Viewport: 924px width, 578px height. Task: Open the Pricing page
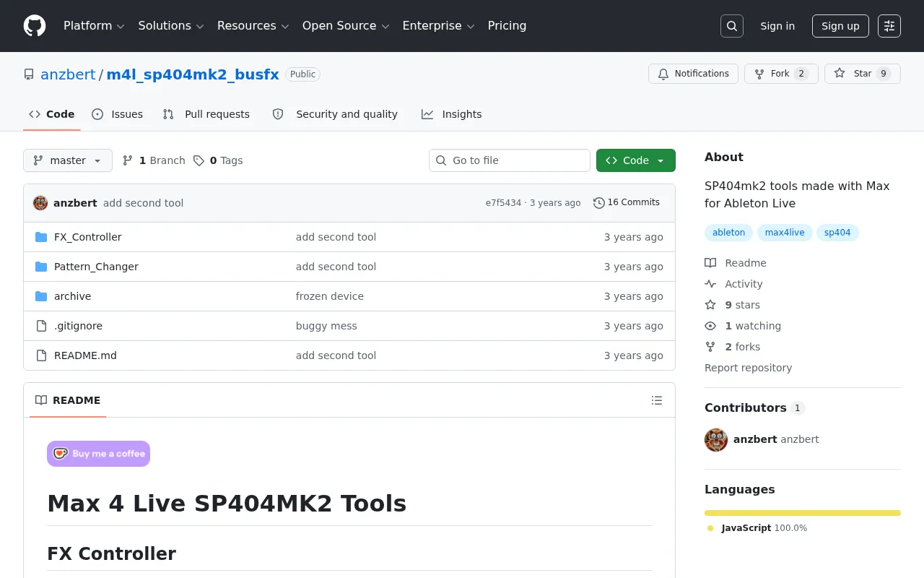pyautogui.click(x=507, y=26)
